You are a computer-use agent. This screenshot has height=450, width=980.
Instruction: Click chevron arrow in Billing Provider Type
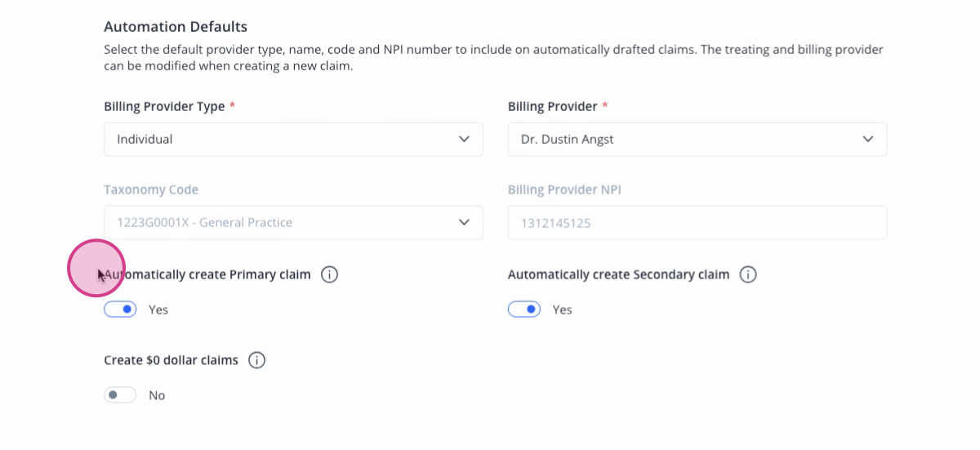click(x=464, y=139)
